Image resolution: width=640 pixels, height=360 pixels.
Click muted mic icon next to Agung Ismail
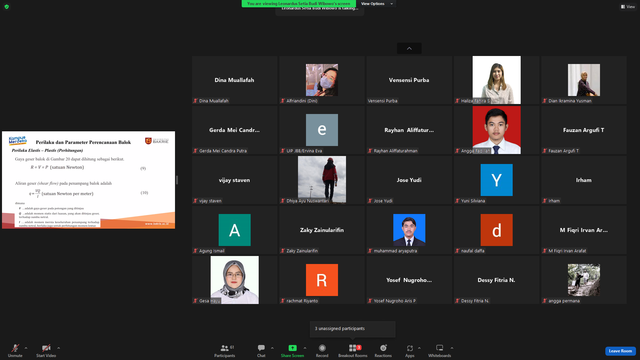click(196, 251)
